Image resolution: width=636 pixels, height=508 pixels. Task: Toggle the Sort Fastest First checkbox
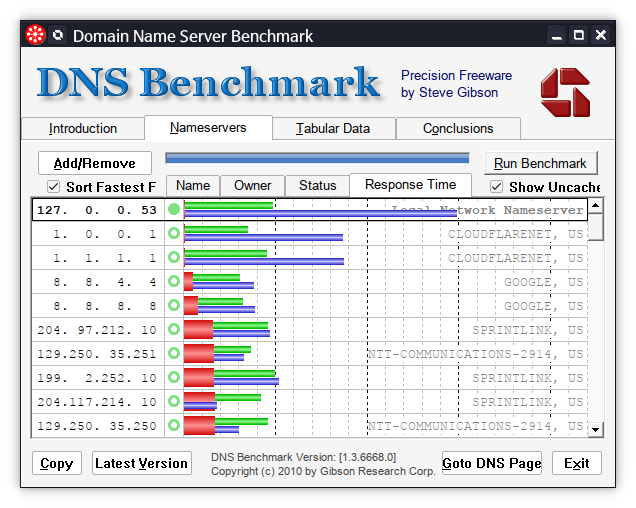tap(54, 187)
